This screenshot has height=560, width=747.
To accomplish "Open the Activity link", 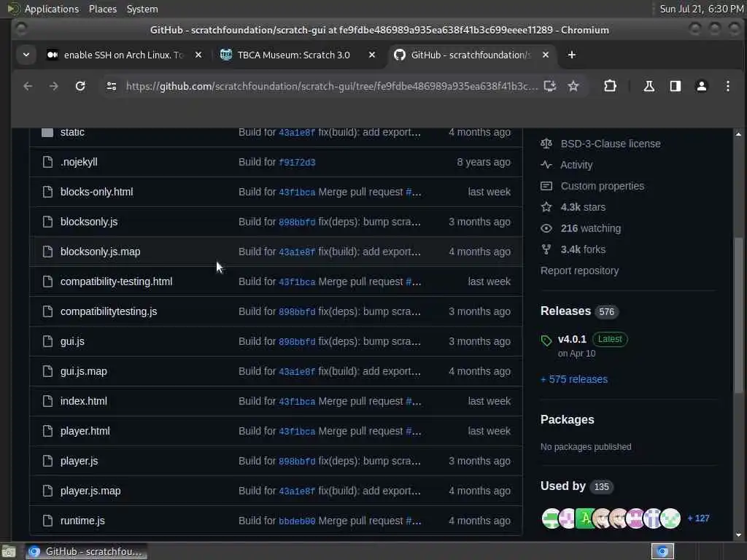I will (576, 166).
